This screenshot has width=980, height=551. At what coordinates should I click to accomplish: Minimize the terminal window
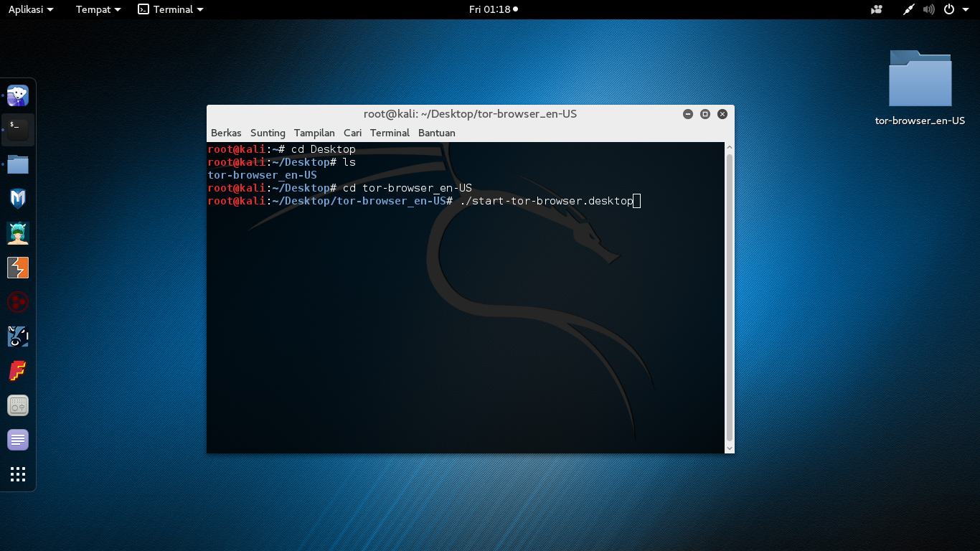pos(688,114)
